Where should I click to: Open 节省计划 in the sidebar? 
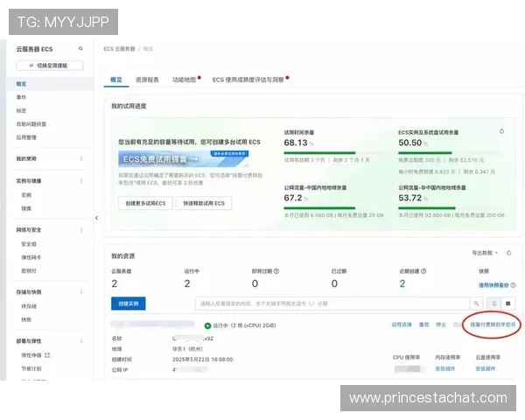pos(31,368)
